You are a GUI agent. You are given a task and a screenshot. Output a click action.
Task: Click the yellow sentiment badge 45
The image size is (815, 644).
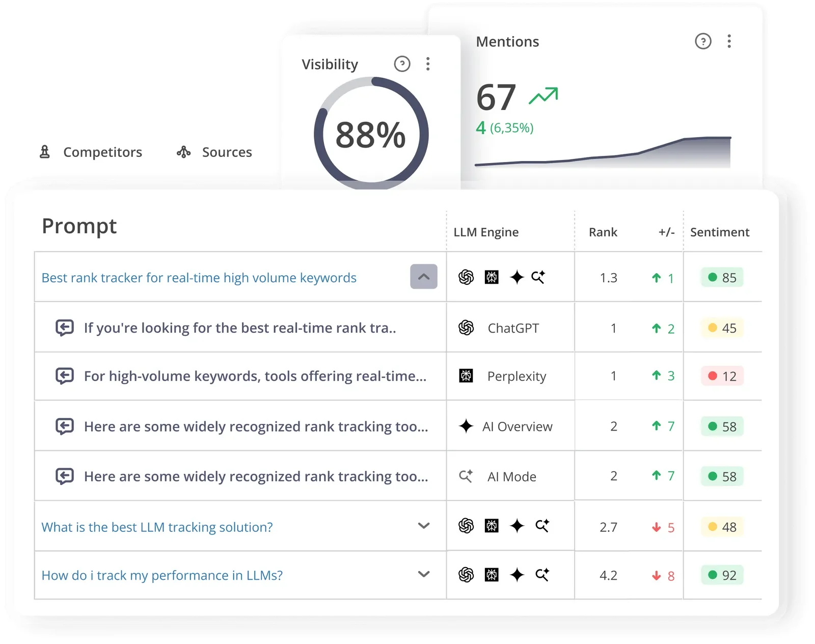tap(722, 328)
